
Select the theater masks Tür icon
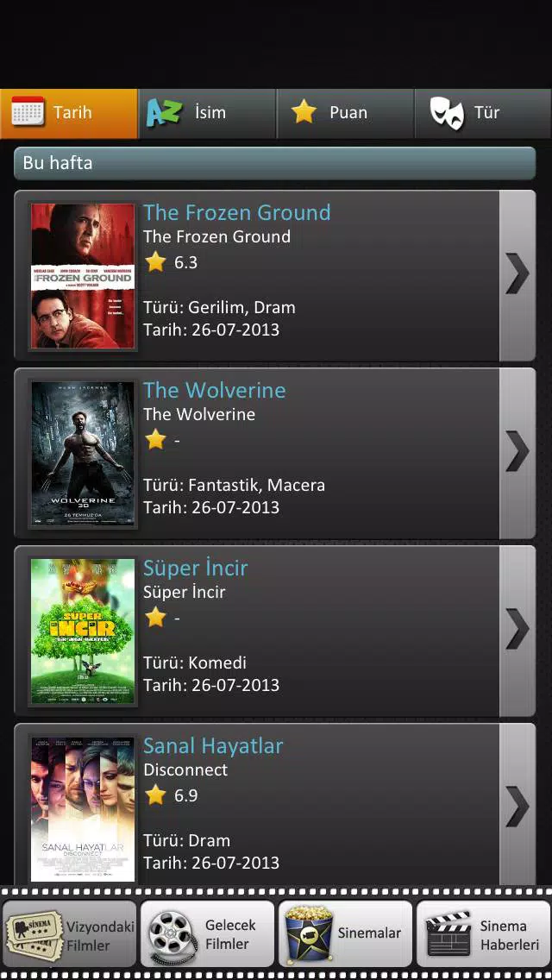(447, 114)
